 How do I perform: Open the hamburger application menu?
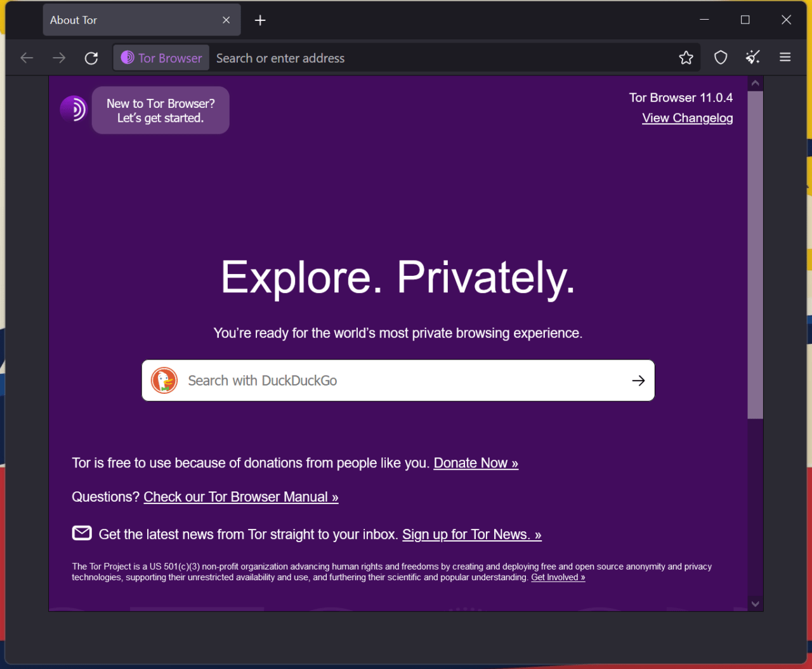tap(785, 58)
